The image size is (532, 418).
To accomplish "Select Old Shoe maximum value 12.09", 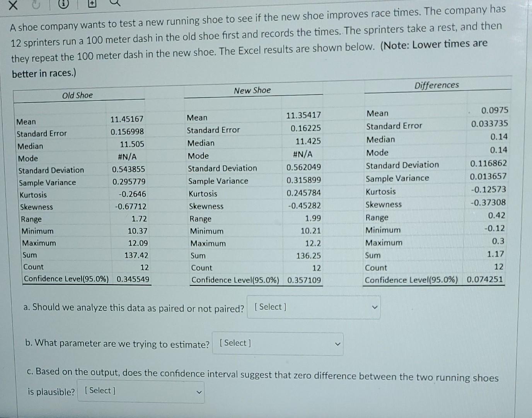I will [x=138, y=243].
